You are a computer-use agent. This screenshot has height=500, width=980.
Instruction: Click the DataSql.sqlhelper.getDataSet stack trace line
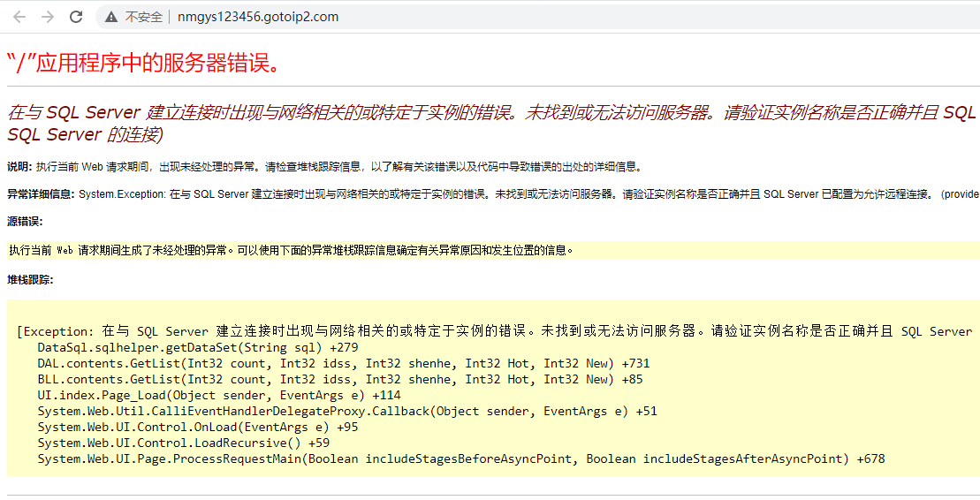click(x=197, y=348)
